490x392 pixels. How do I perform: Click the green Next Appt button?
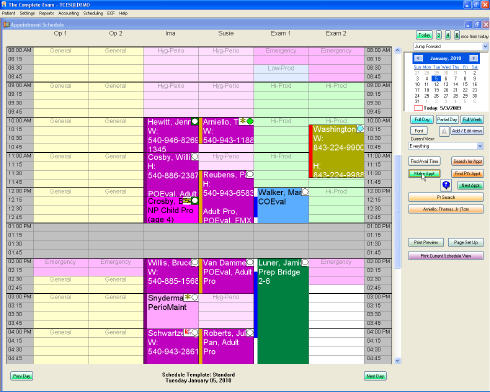point(470,185)
